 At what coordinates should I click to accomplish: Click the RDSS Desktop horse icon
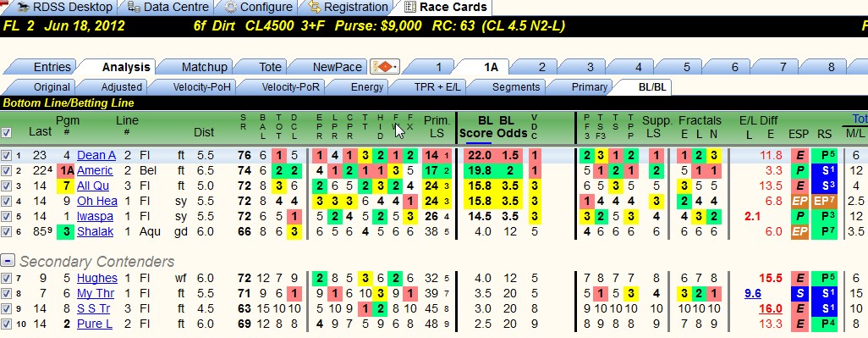[x=23, y=8]
